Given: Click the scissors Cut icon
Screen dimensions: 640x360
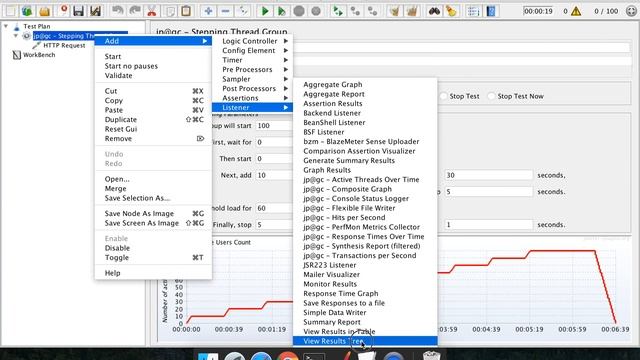Looking at the screenshot, I should pyautogui.click(x=152, y=11).
